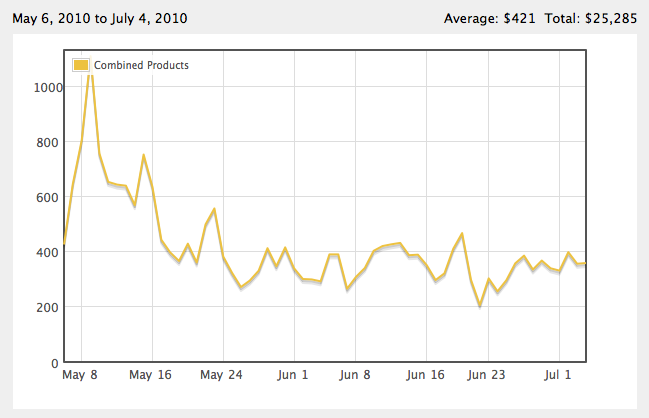Click the '800' y-axis label
The width and height of the screenshot is (649, 418).
click(48, 143)
